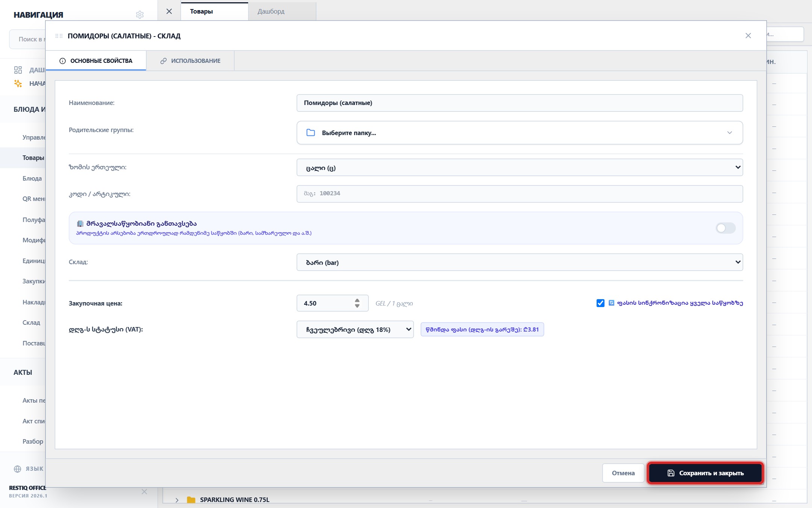The image size is (812, 508).
Task: Click the globe language icon
Action: (17, 469)
